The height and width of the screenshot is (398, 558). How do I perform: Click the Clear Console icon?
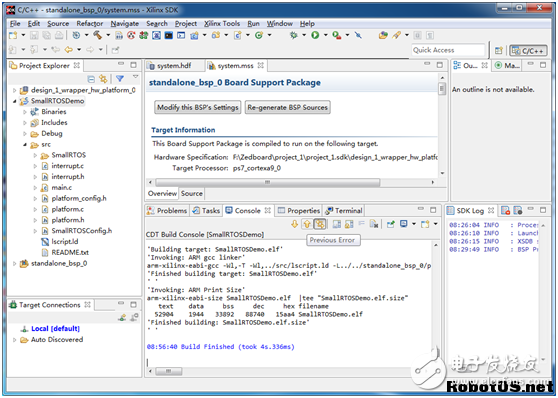(374, 224)
